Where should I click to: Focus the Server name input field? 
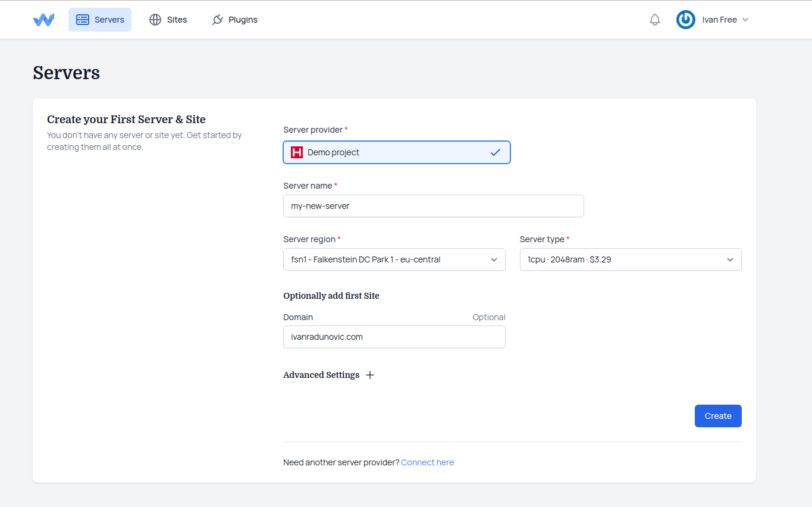[x=433, y=206]
